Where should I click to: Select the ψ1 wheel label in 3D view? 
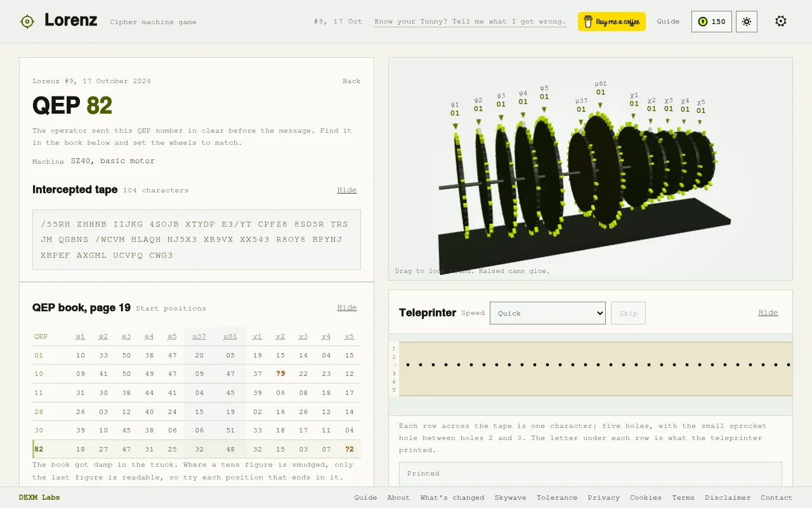click(x=455, y=109)
